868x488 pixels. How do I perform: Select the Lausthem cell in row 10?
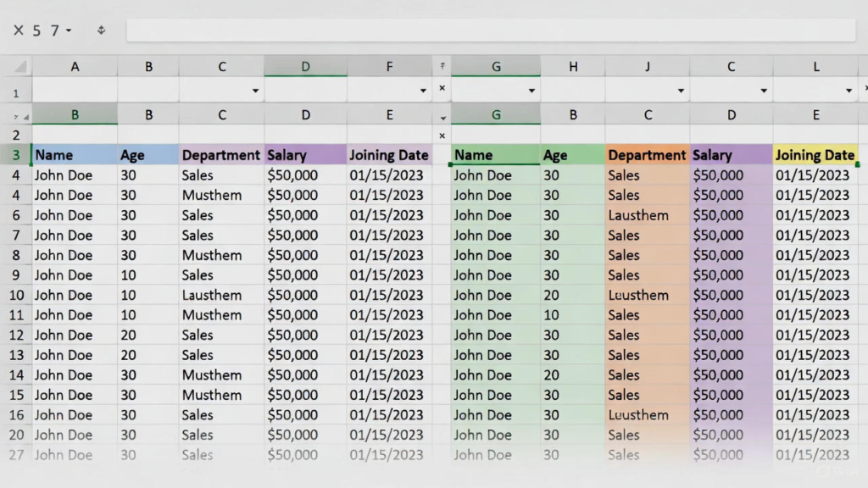[x=220, y=295]
